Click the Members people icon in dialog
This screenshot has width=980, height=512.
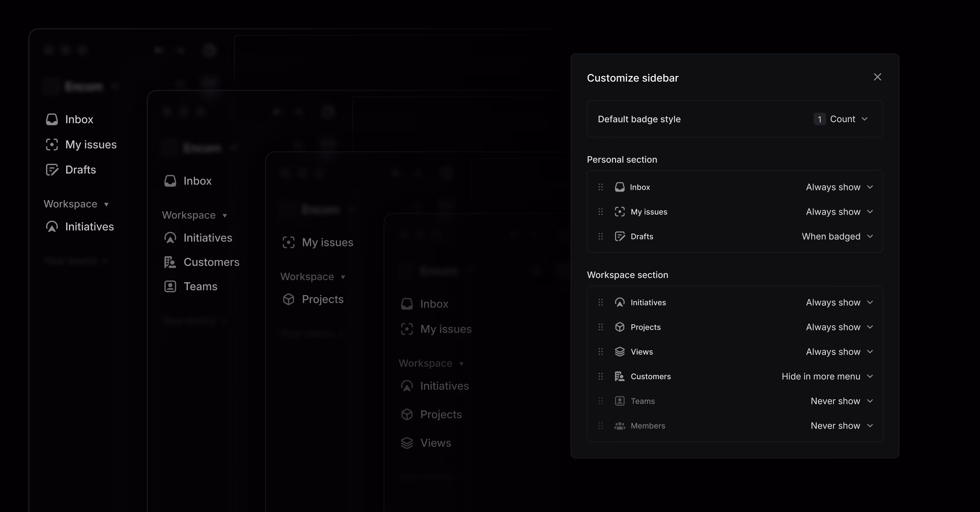tap(620, 426)
